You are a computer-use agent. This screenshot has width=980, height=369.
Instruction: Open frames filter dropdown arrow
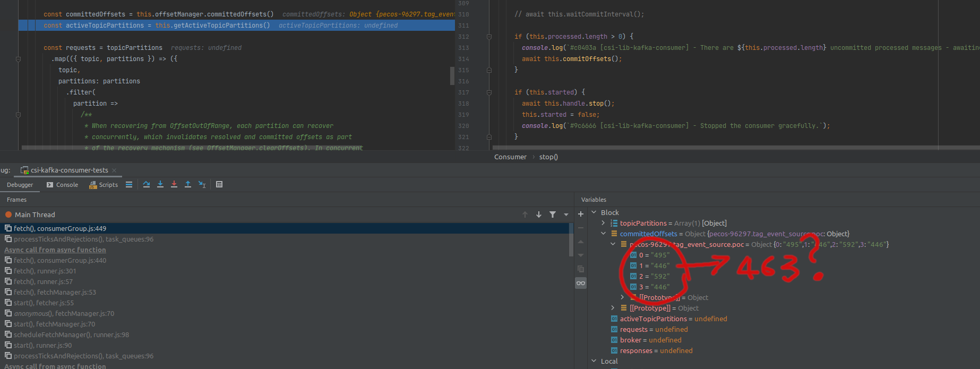[x=566, y=214]
